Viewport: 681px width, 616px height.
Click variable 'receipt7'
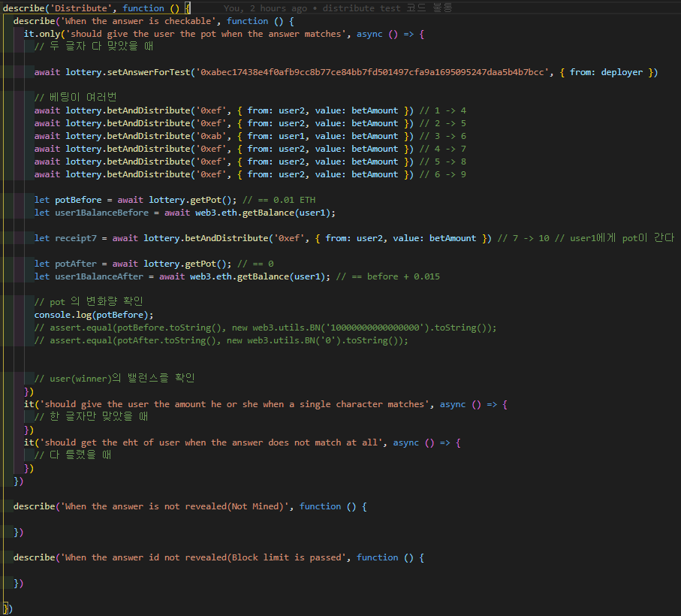point(76,238)
